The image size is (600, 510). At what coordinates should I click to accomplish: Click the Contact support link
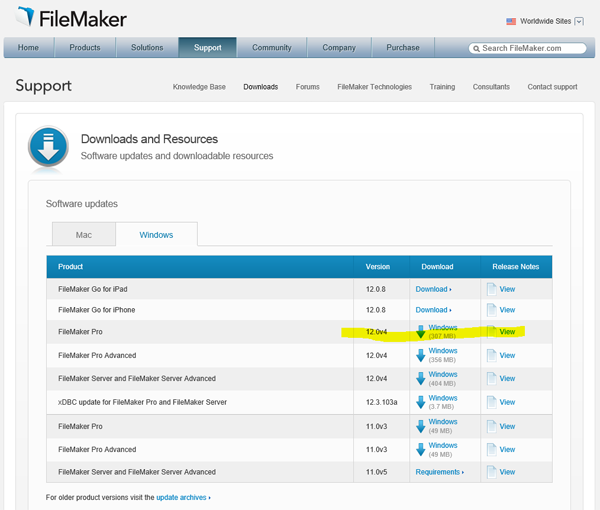coord(551,87)
